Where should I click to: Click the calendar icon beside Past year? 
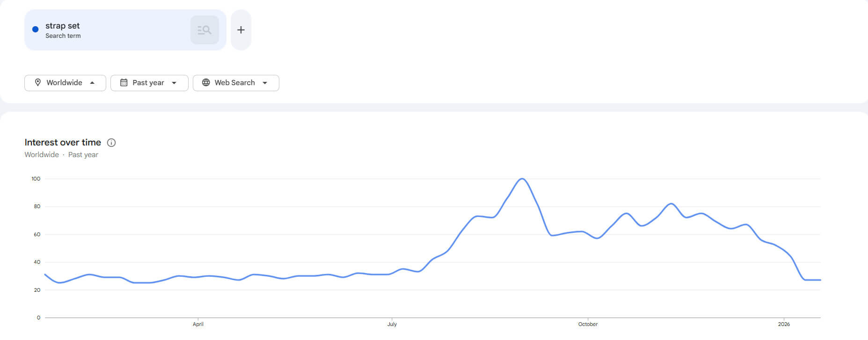click(124, 83)
